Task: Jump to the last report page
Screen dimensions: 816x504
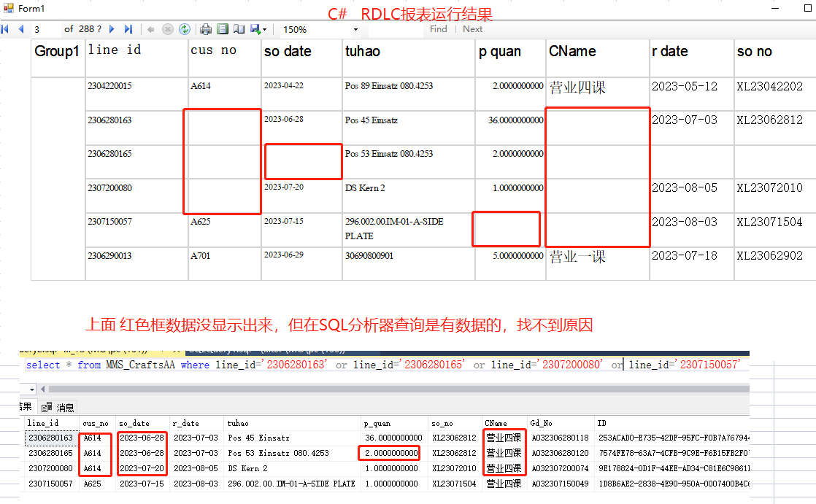Action: (x=128, y=29)
